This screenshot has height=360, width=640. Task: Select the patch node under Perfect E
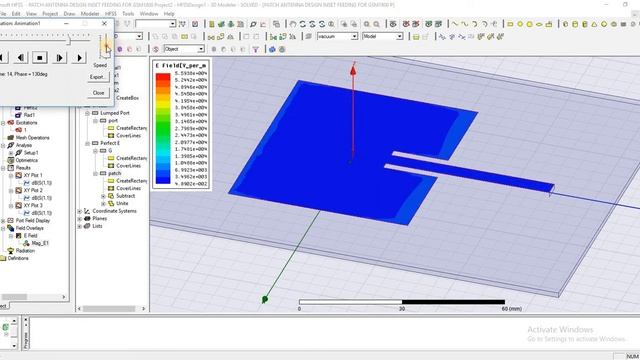coord(115,173)
